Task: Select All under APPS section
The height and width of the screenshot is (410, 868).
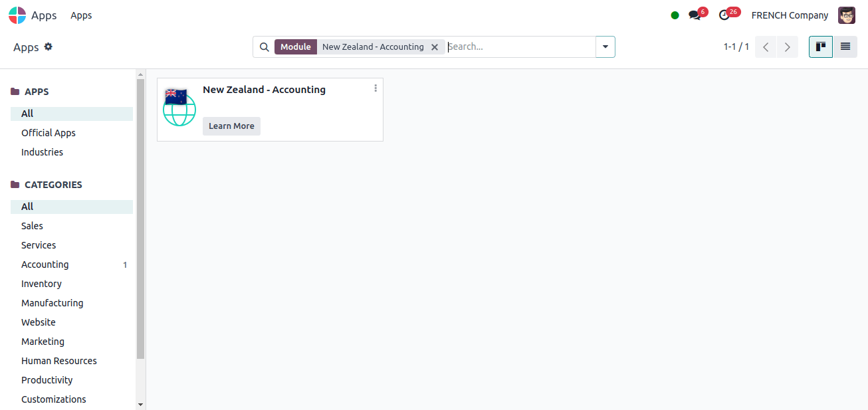Action: coord(72,114)
